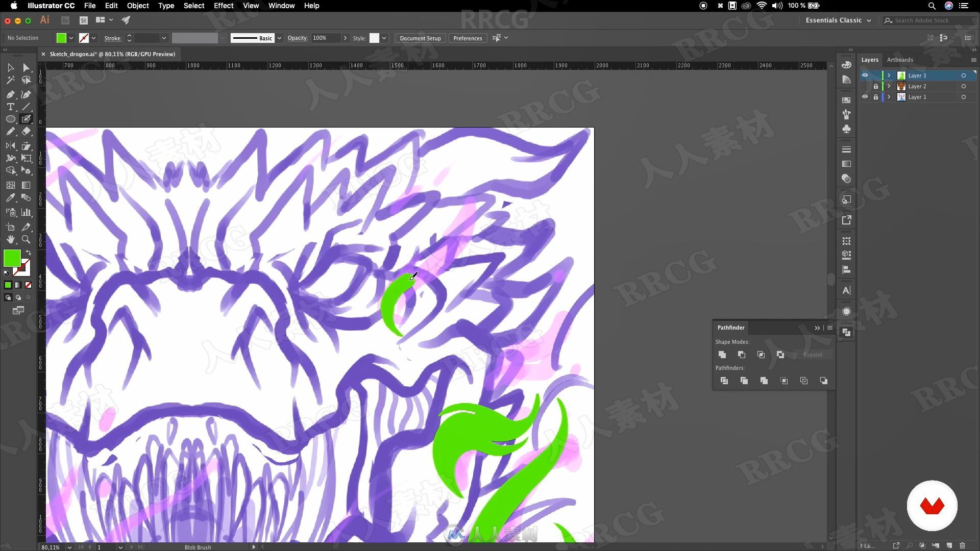
Task: Open the Artboards tab
Action: click(x=900, y=59)
